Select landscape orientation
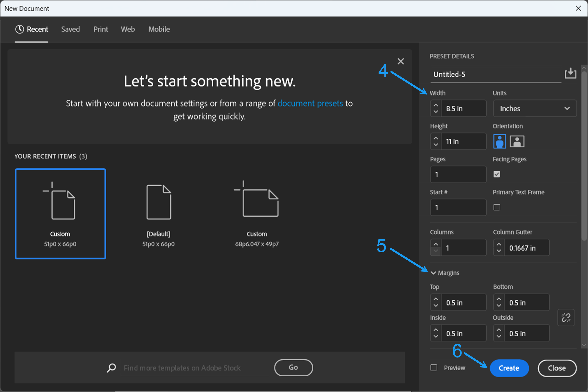 517,141
